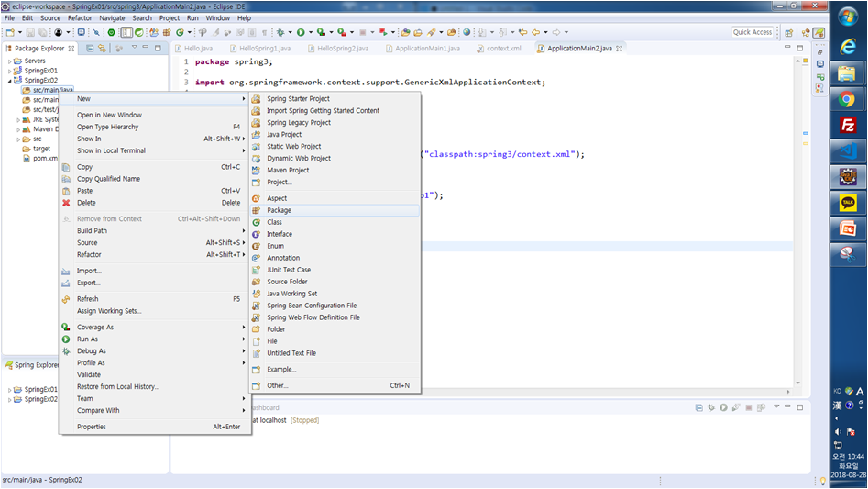
Task: Expand the Debug As submenu
Action: click(x=244, y=351)
